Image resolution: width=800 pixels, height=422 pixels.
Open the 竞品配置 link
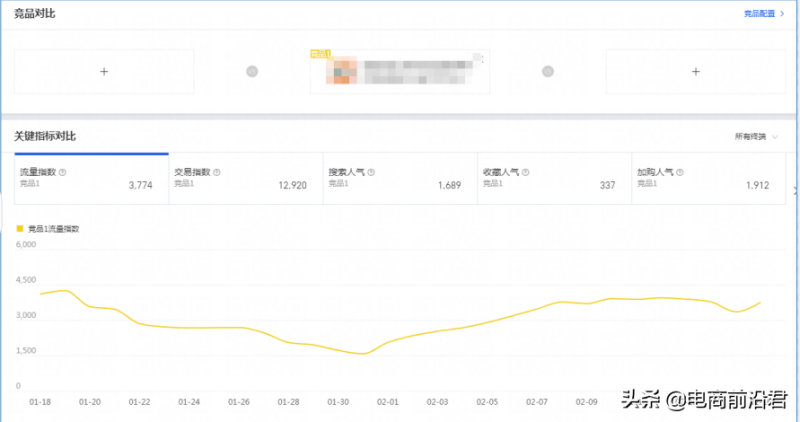[764, 14]
